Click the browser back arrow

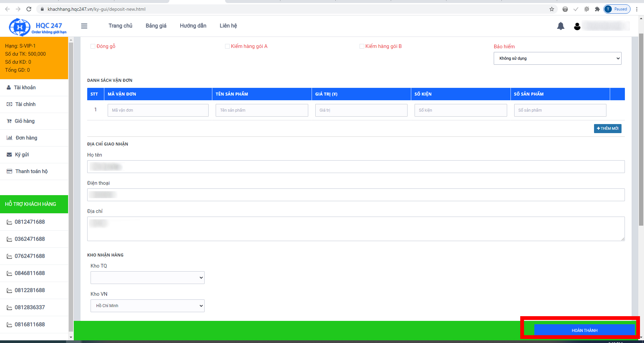(7, 9)
